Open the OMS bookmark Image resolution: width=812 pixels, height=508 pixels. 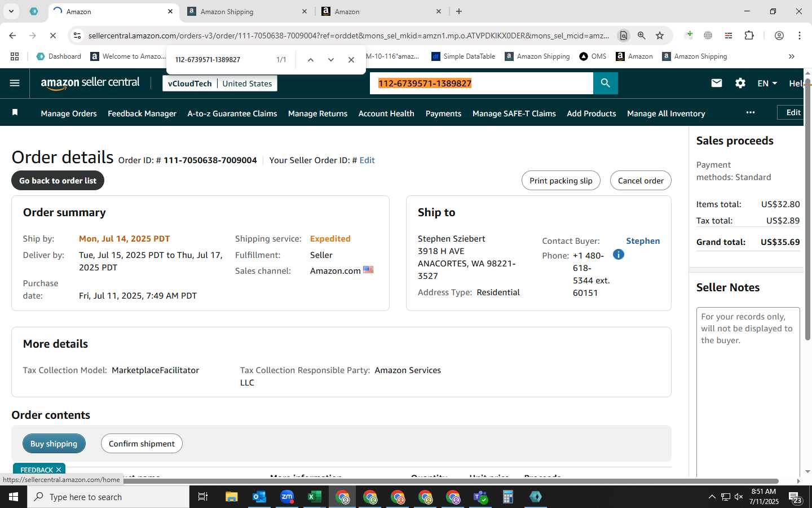tap(593, 56)
